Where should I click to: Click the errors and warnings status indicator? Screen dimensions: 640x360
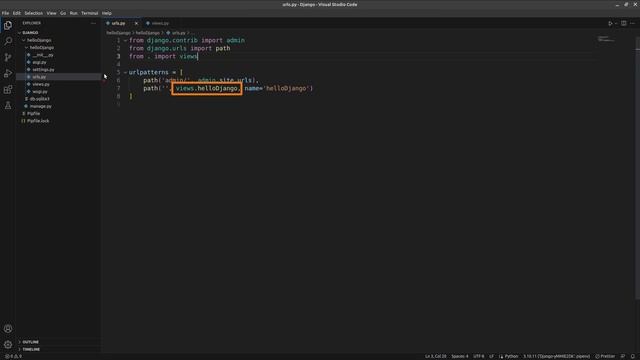coord(13,356)
